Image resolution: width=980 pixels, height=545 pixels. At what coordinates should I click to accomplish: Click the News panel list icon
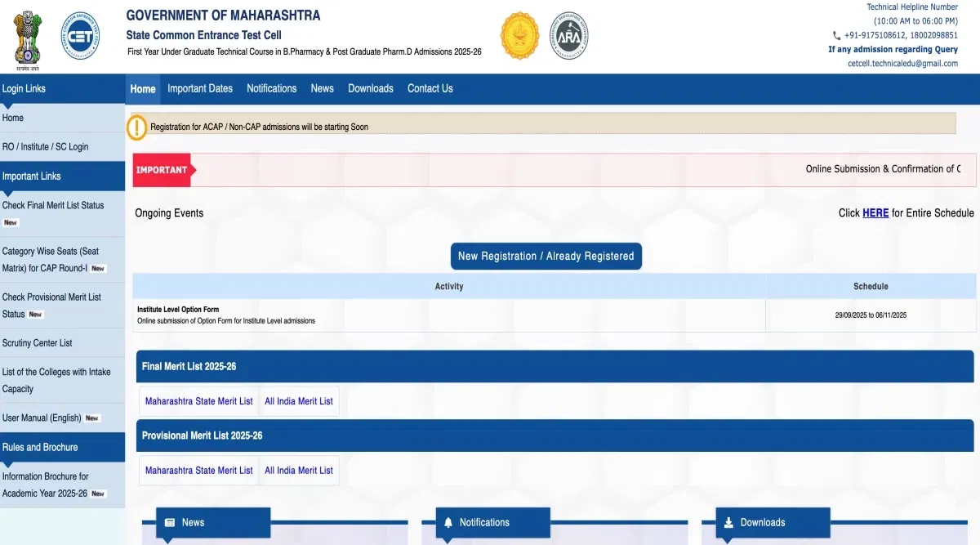[x=170, y=523]
